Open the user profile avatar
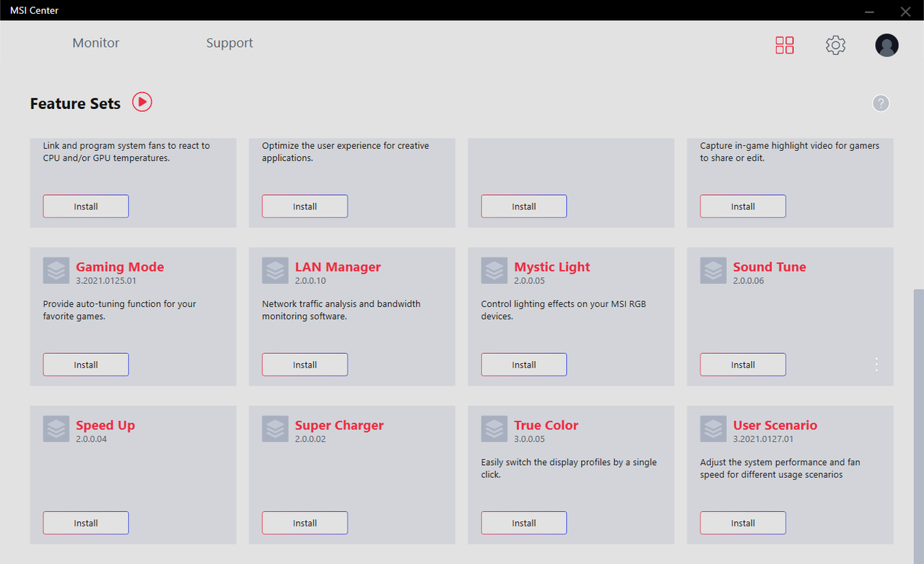This screenshot has height=564, width=924. (886, 45)
